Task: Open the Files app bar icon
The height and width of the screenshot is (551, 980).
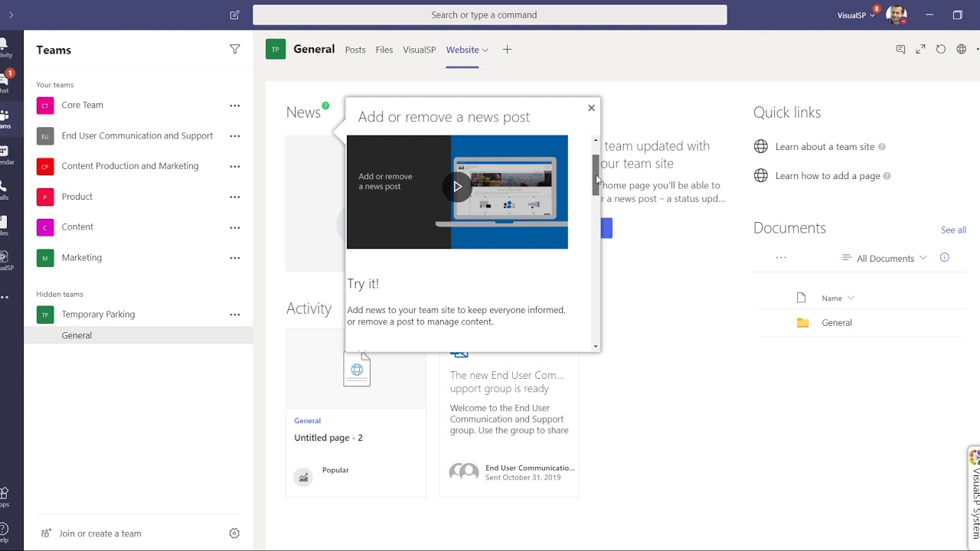Action: tap(5, 226)
